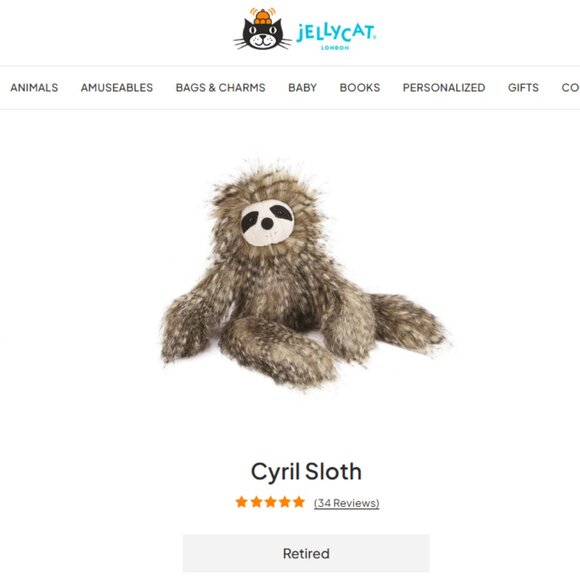The width and height of the screenshot is (580, 580).
Task: Click the Jellycat London wordmark
Action: coord(336,36)
